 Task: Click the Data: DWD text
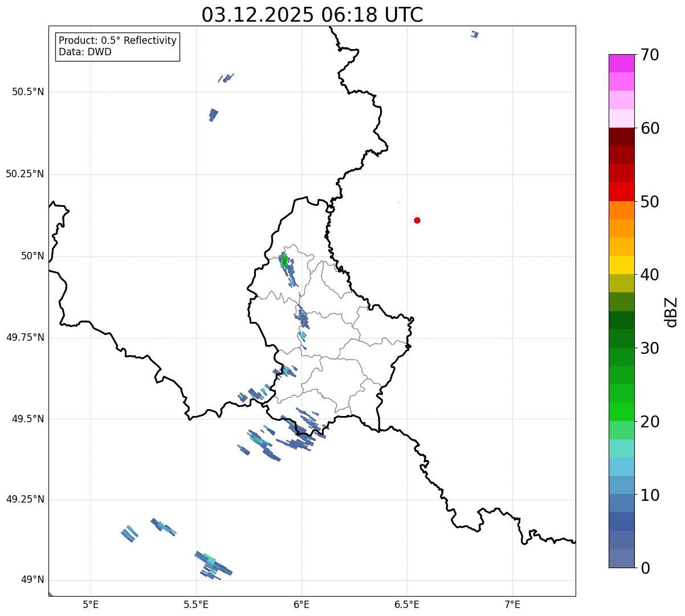pyautogui.click(x=85, y=52)
